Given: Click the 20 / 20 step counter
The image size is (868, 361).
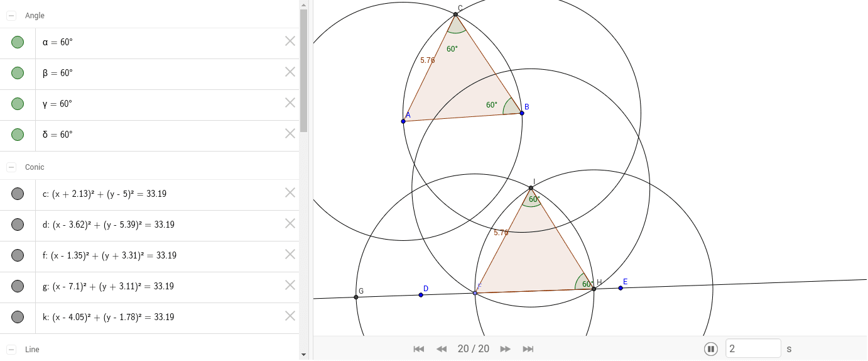Looking at the screenshot, I should (474, 349).
